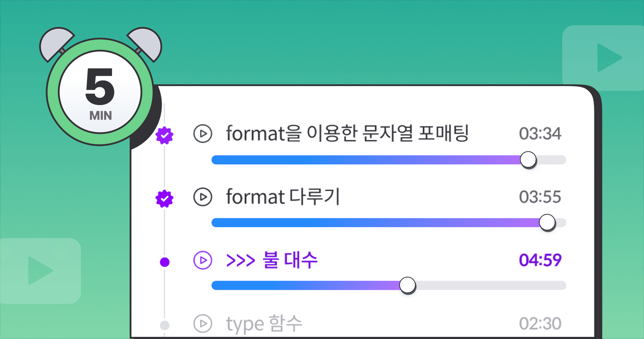
Task: Click progress knob of "불 대수" lesson
Action: [408, 285]
